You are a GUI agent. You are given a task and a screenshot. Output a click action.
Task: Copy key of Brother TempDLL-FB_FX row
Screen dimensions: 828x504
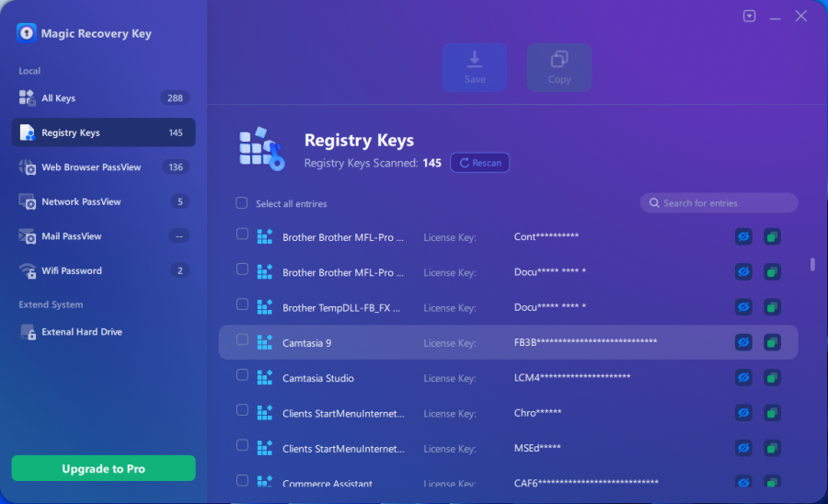772,307
